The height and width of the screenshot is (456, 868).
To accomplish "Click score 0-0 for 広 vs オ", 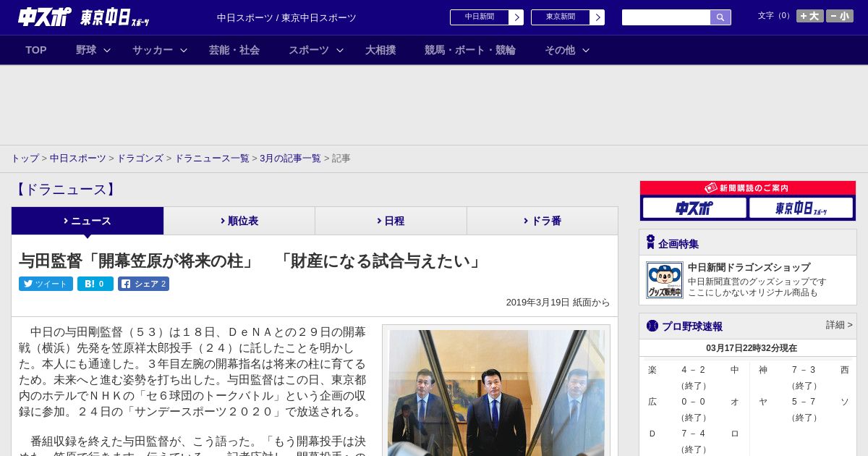I will 694,402.
